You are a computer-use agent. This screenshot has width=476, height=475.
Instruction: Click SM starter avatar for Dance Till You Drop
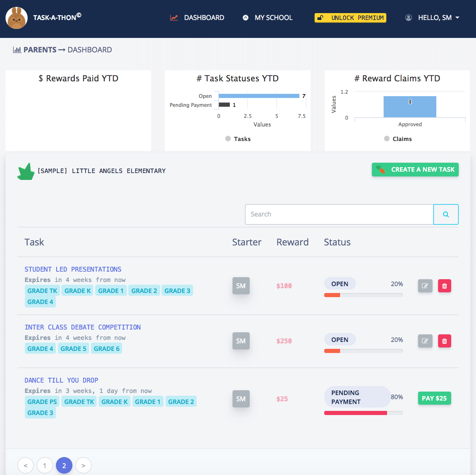[x=241, y=399]
